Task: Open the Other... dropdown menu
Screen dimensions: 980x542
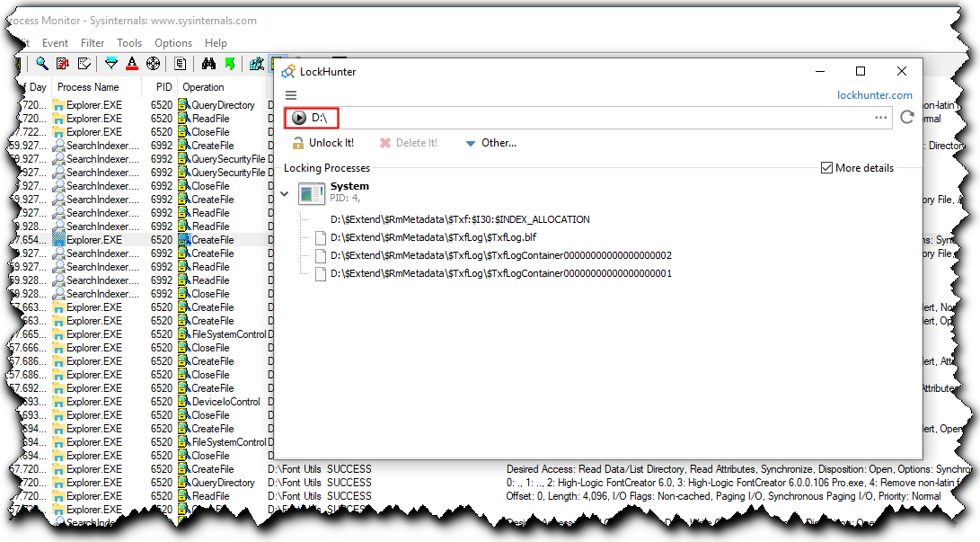Action: (x=490, y=143)
